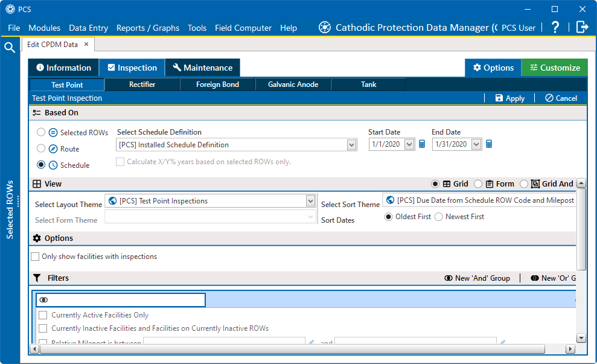Click the PCS logo in header

click(324, 27)
